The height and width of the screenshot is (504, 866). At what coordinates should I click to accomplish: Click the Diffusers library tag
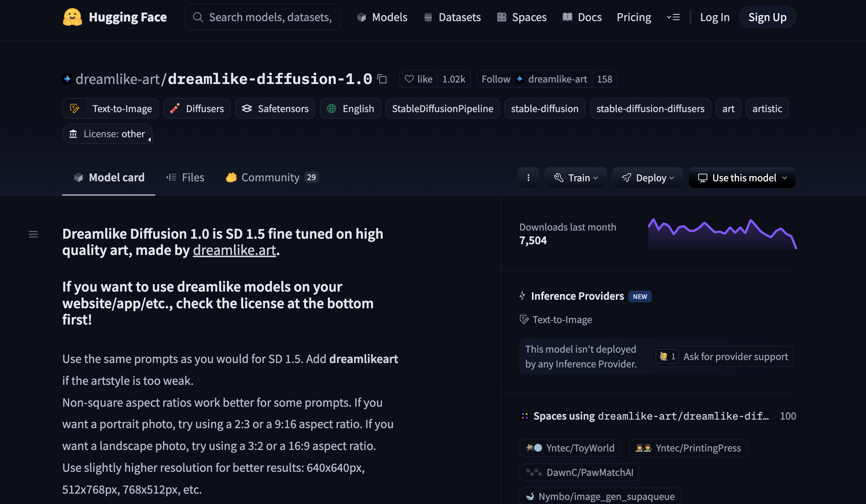click(x=197, y=108)
